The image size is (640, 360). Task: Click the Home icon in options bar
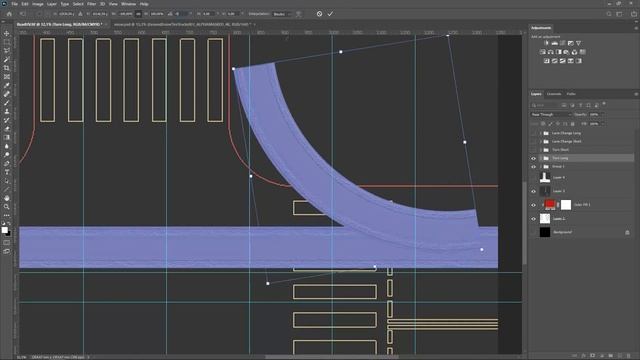click(9, 14)
